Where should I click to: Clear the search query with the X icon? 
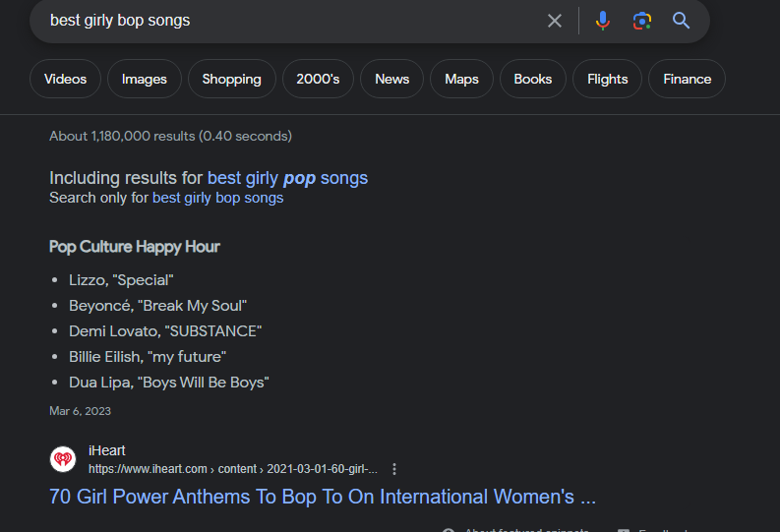(x=554, y=21)
